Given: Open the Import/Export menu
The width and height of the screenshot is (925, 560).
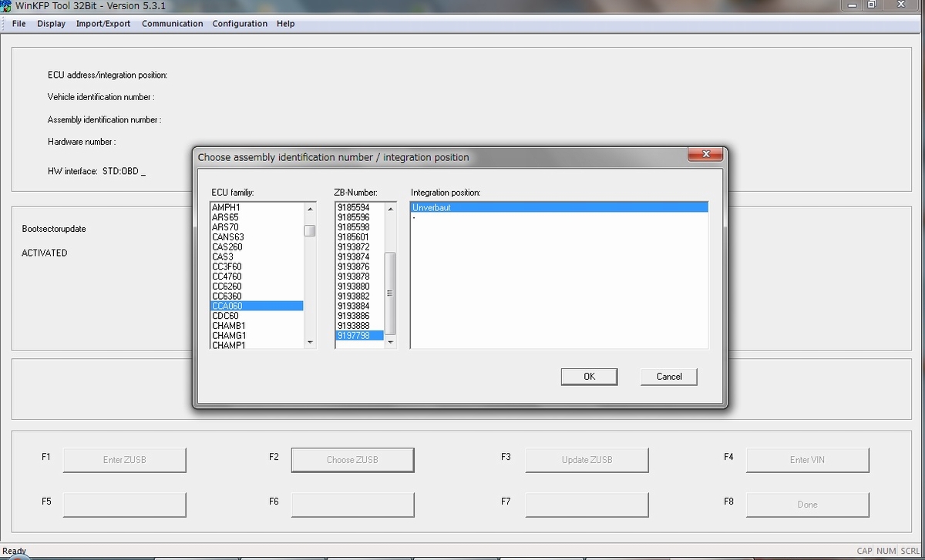Looking at the screenshot, I should pos(103,24).
